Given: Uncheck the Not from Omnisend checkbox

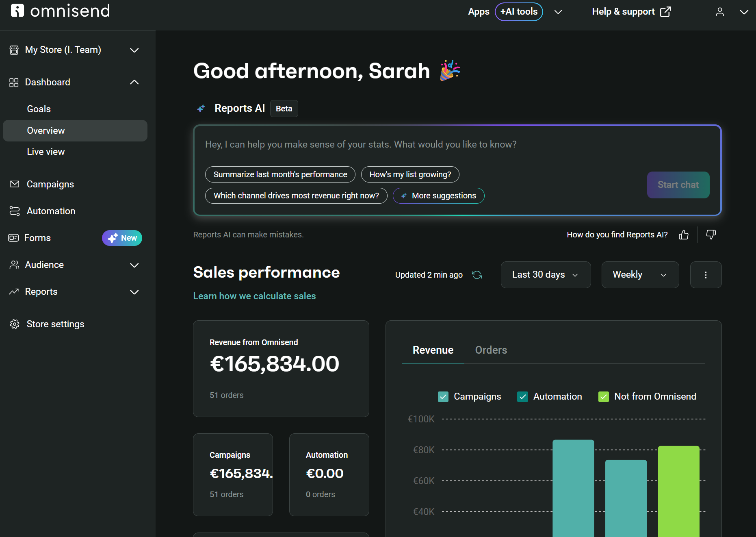Looking at the screenshot, I should [604, 397].
